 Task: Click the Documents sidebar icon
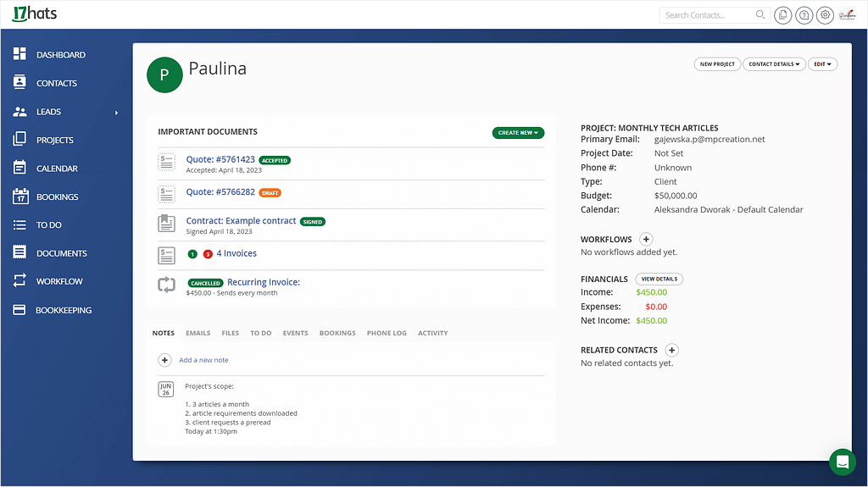(x=19, y=252)
